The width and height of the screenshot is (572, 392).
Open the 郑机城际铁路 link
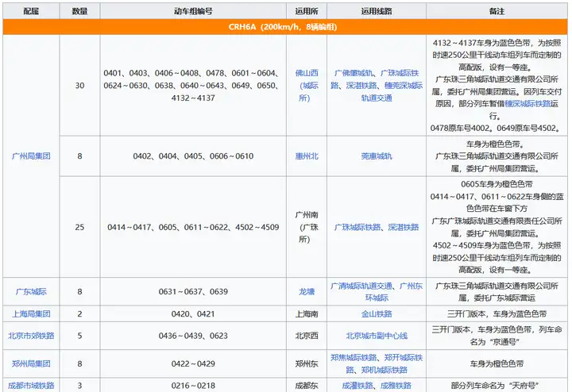pos(385,370)
